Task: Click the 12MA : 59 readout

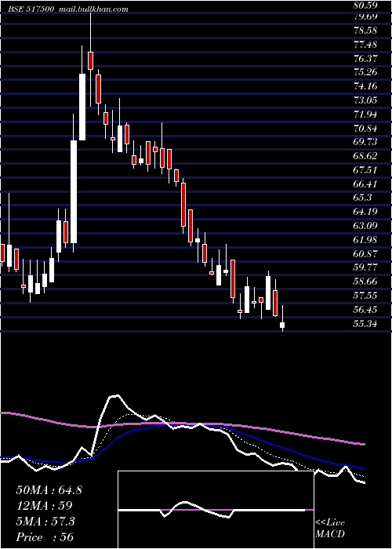Action: coord(44,506)
